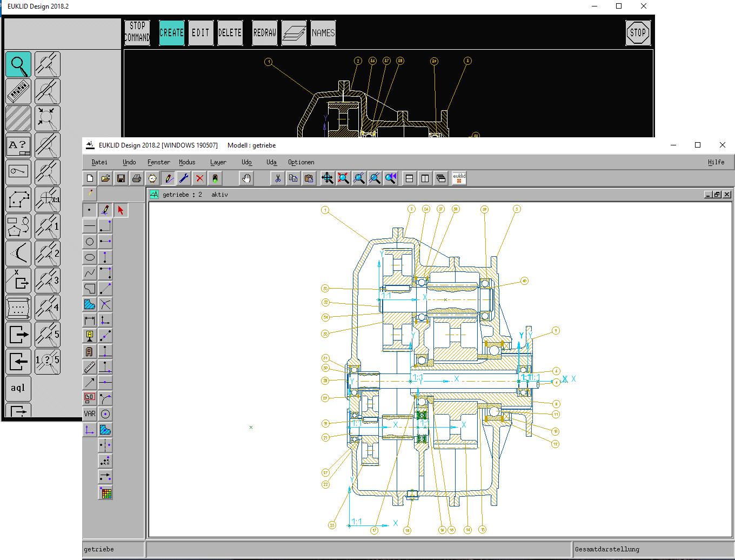This screenshot has height=560, width=735.
Task: Click the STOP COMMAND button
Action: point(137,33)
